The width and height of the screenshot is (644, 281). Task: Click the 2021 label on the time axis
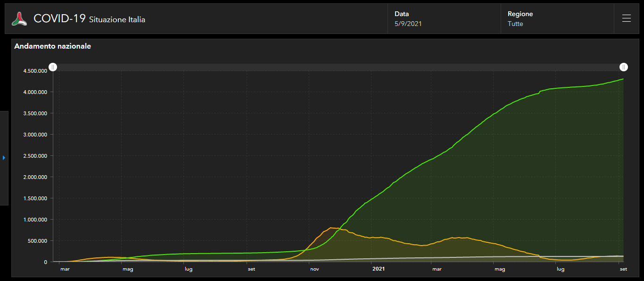click(x=379, y=269)
